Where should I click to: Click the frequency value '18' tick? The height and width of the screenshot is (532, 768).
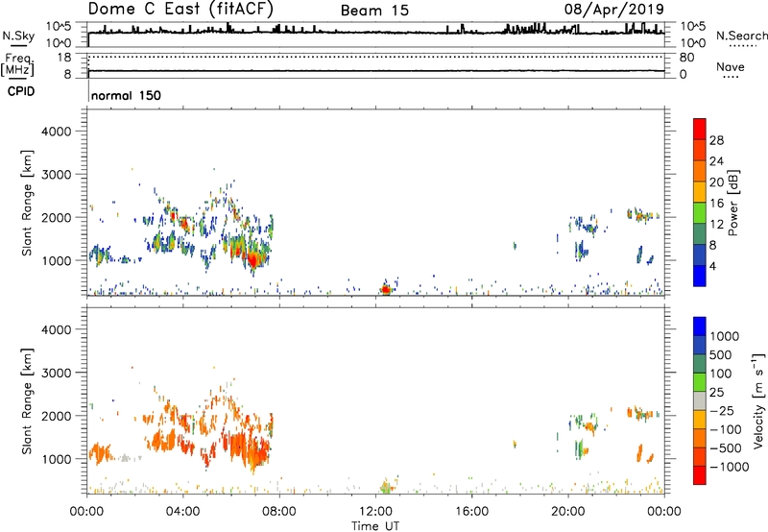tap(64, 58)
